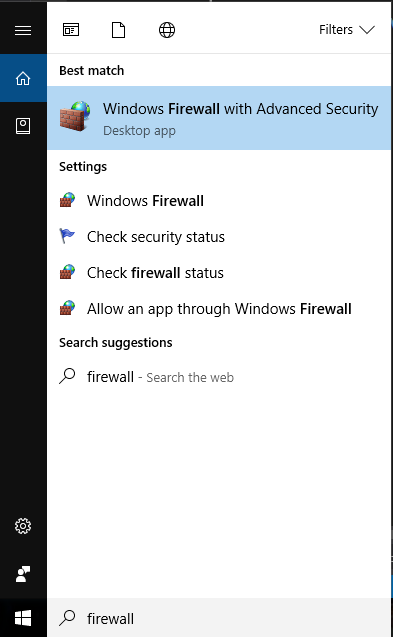Open Allow an app through Windows Firewall

[219, 309]
